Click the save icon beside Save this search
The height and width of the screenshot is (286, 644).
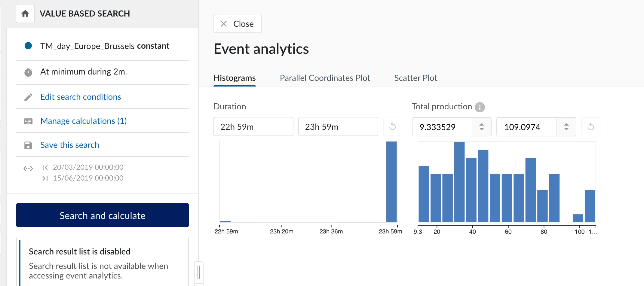(28, 145)
